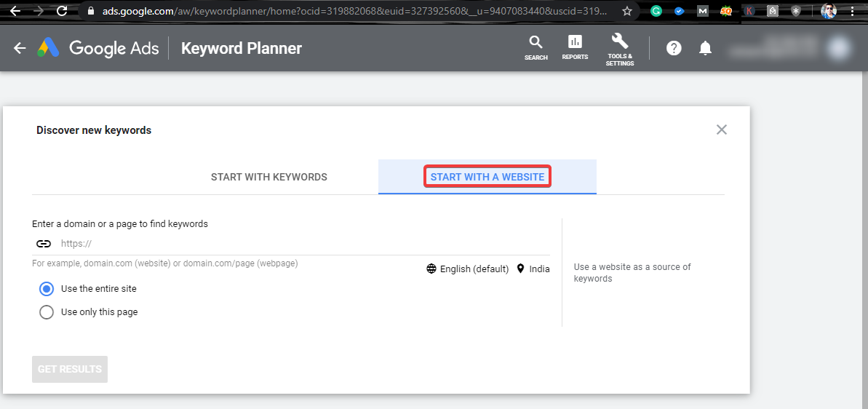Open the help question mark
This screenshot has height=409, width=868.
pos(674,48)
